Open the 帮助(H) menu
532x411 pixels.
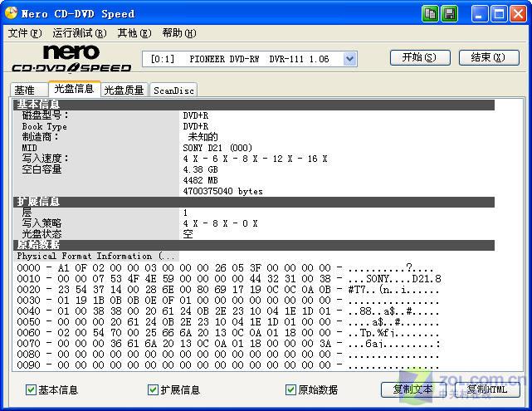pos(179,33)
